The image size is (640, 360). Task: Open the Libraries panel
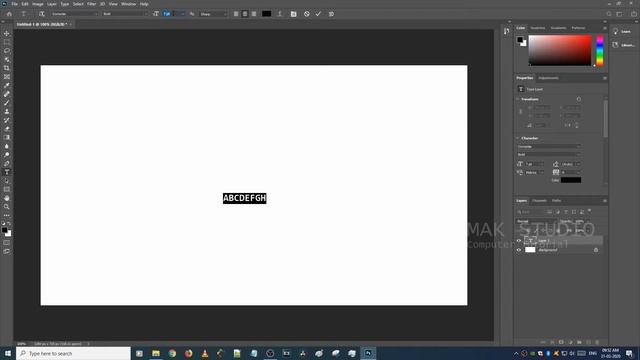pyautogui.click(x=623, y=45)
